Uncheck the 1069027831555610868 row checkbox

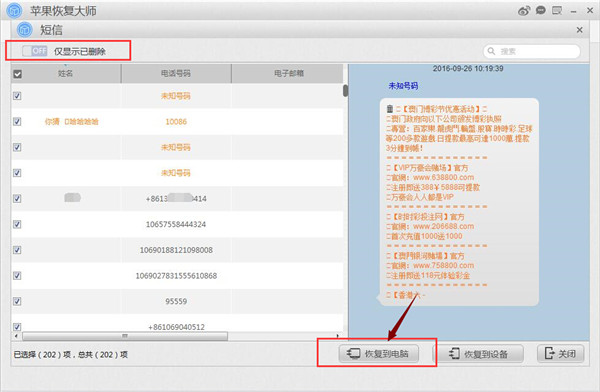[x=17, y=275]
